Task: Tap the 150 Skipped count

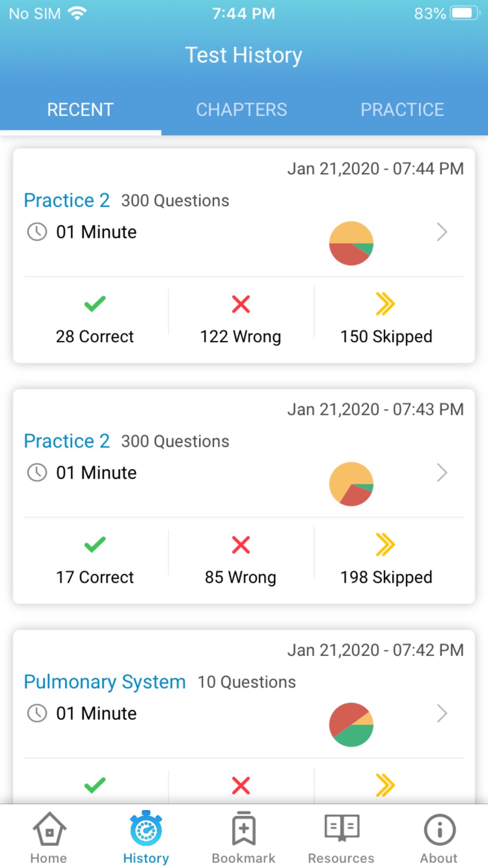Action: pos(386,336)
